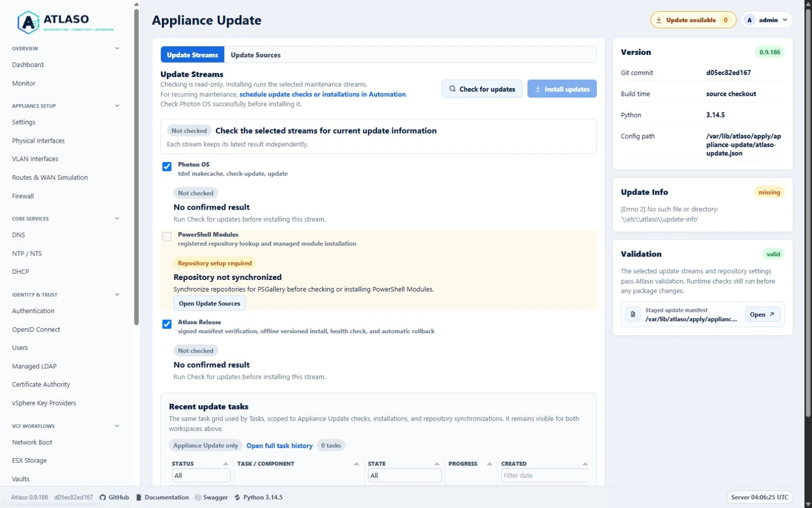Click Server 04:06:25 UTC clock
Viewport: 812px width, 508px height.
[760, 497]
